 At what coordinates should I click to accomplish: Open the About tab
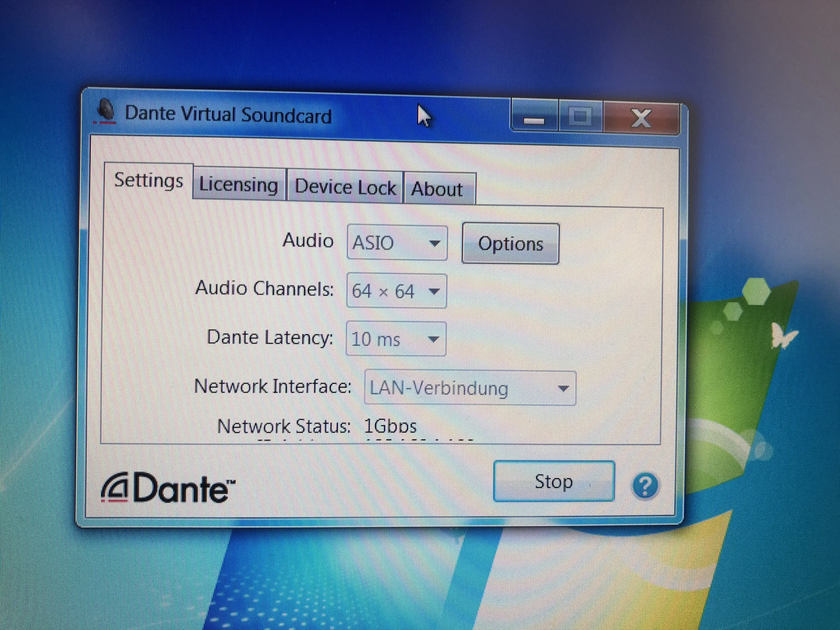[x=439, y=189]
